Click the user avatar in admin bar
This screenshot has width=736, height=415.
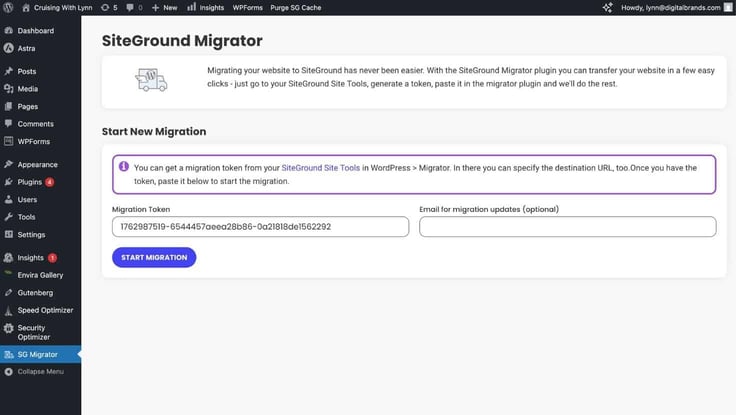point(728,8)
